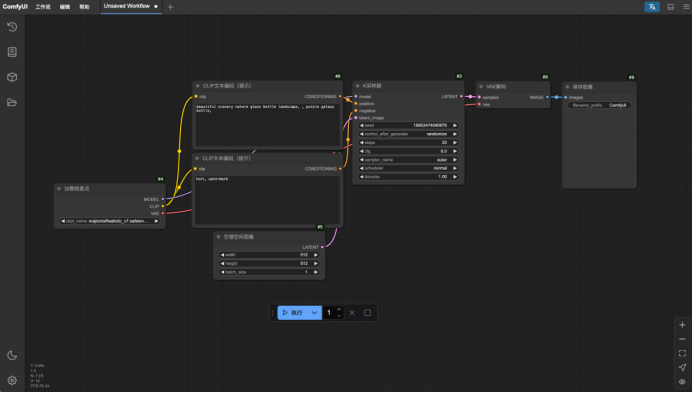Screen dimensions: 692x393
Task: Click the scheduler left arrow for previous scheduler
Action: pos(361,168)
